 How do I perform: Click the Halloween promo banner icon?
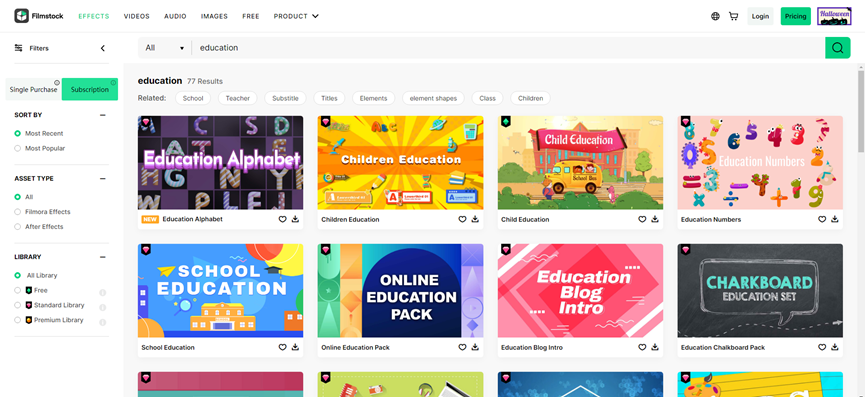point(834,16)
